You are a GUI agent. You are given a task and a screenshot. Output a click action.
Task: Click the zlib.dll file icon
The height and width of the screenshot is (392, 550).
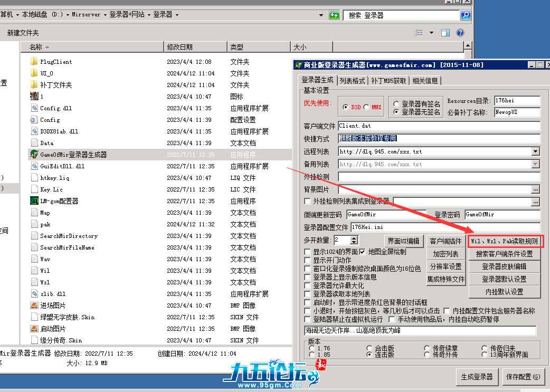pyautogui.click(x=34, y=294)
